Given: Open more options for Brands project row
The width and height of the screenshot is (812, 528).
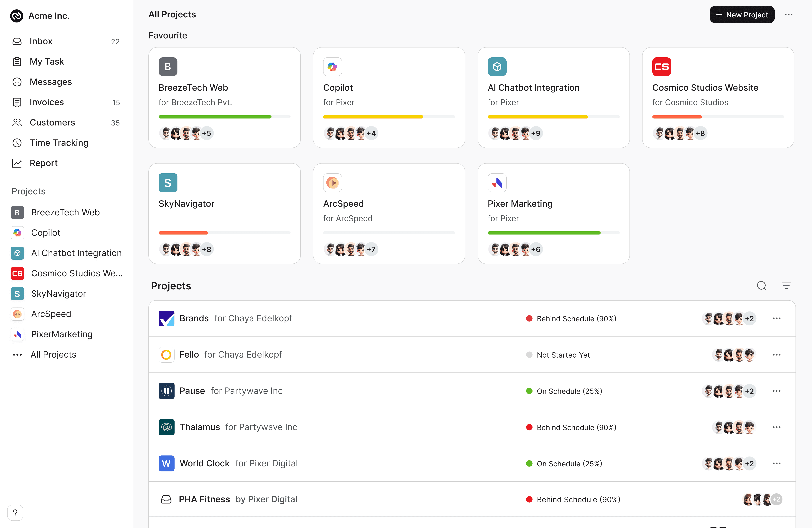Looking at the screenshot, I should 776,318.
